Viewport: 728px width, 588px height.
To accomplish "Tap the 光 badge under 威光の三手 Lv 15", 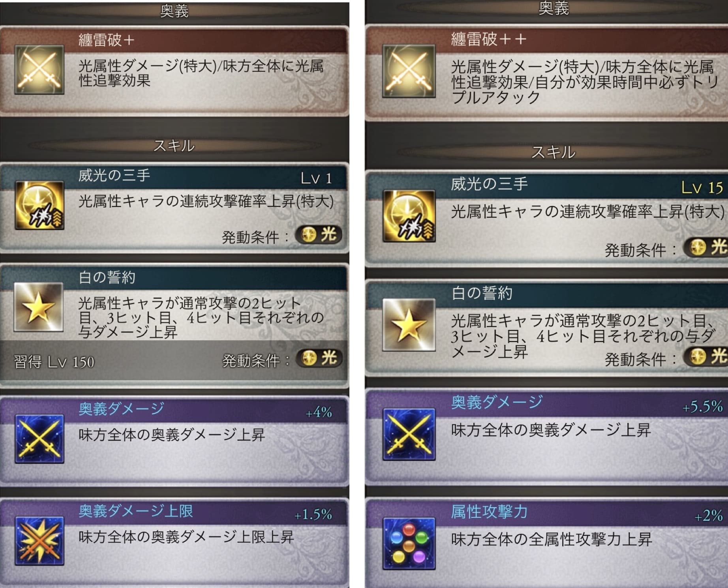I will 705,247.
